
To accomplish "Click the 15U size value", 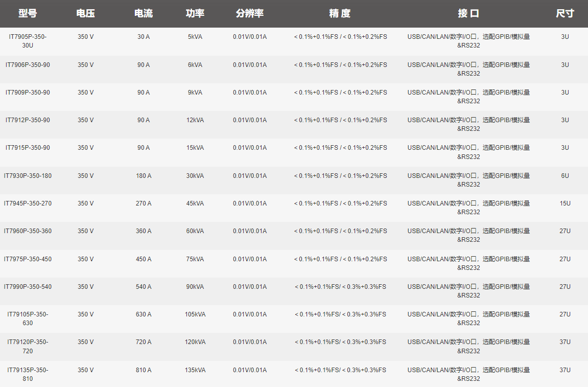I will coord(565,203).
